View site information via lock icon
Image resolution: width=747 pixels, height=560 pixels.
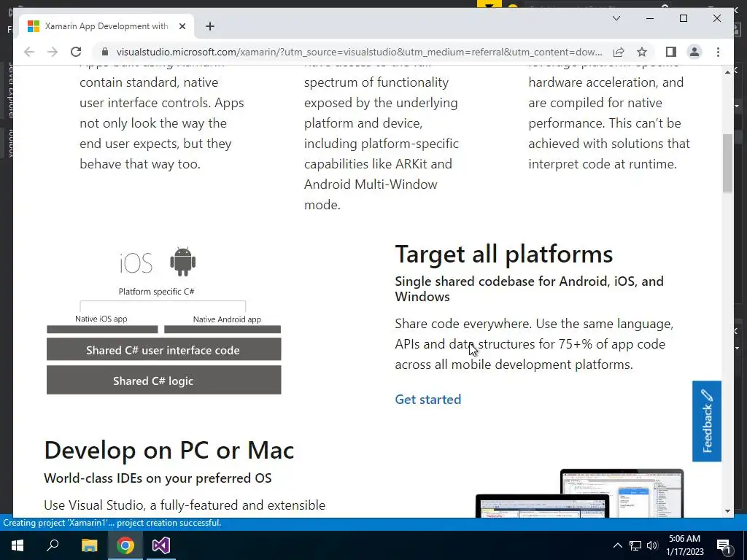coord(105,52)
